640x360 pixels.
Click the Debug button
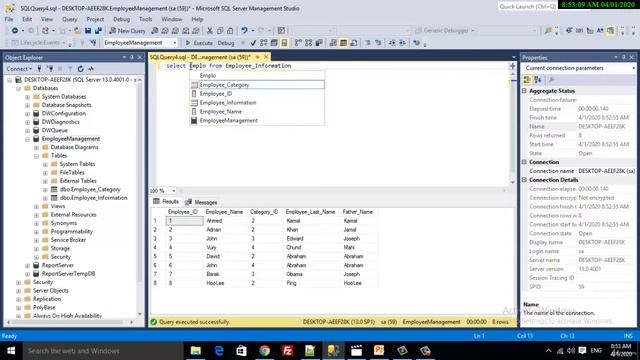coord(226,43)
